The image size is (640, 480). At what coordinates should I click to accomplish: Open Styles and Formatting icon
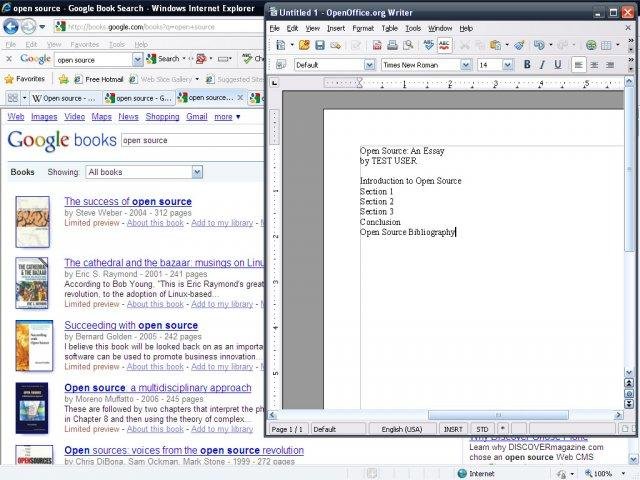tap(281, 64)
